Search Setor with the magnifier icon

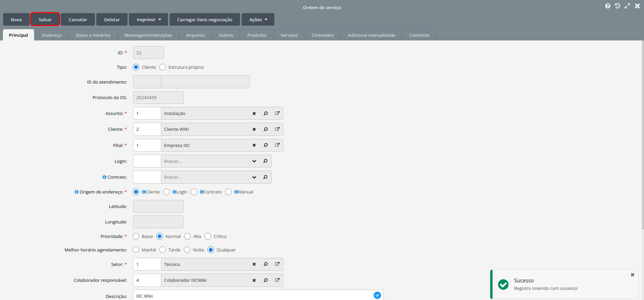tap(266, 264)
